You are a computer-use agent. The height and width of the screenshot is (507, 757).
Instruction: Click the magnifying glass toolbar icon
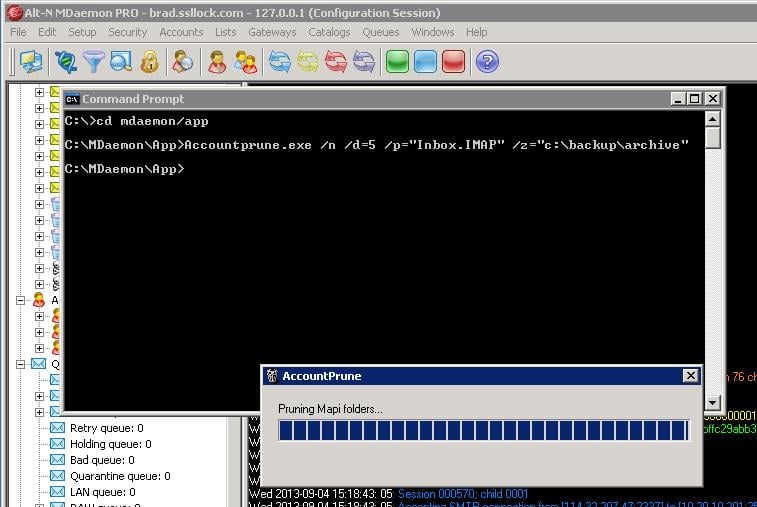click(121, 62)
